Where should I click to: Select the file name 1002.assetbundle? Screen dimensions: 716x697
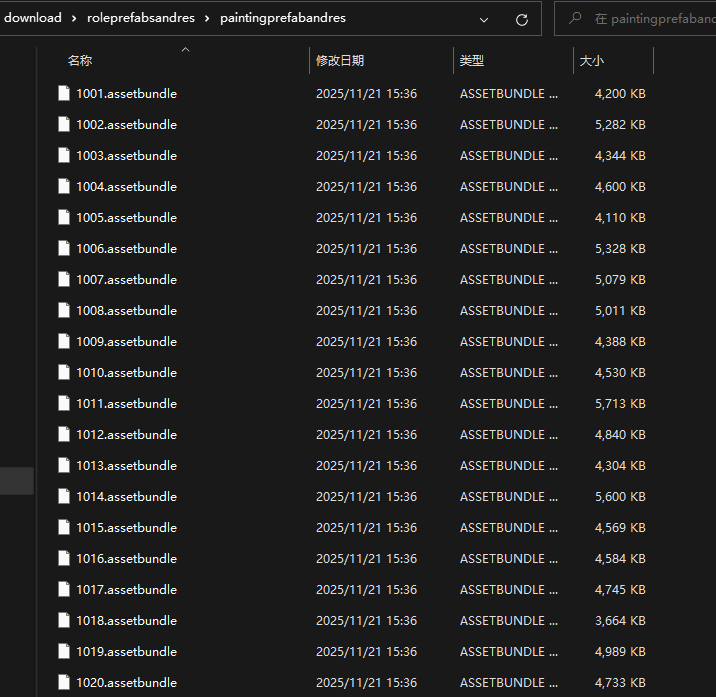point(126,125)
